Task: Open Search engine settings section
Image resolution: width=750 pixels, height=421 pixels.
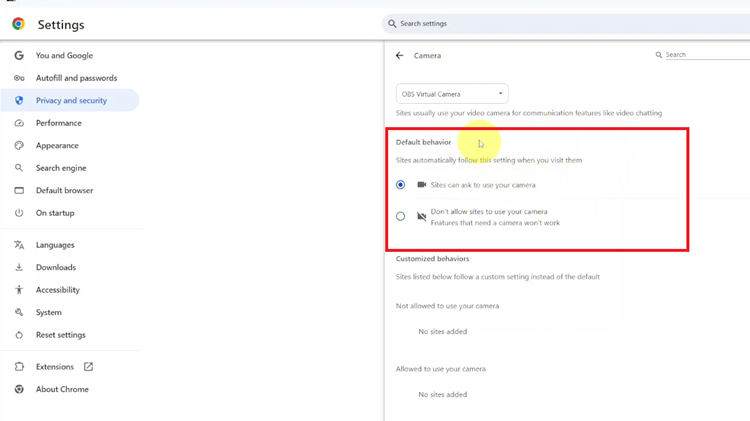Action: coord(61,168)
